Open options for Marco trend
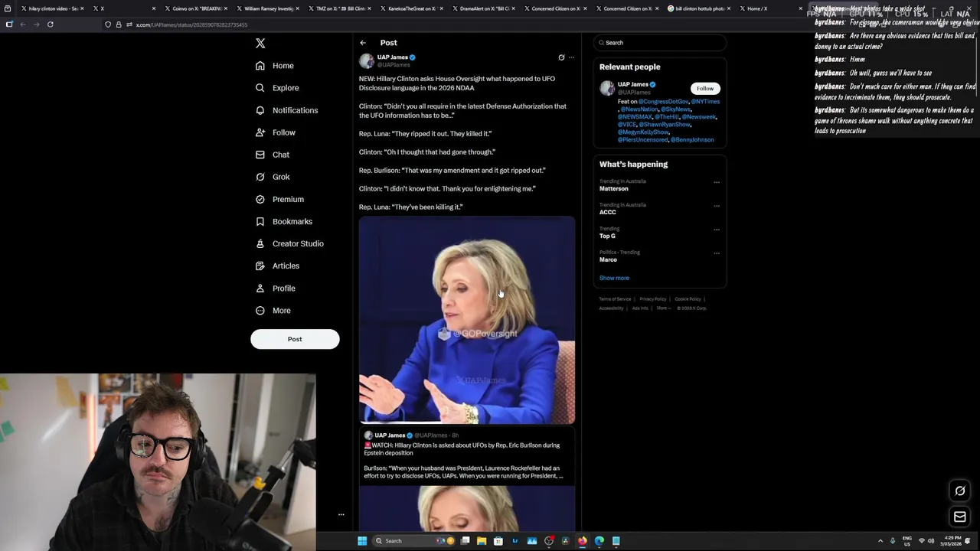Image resolution: width=980 pixels, height=551 pixels. pyautogui.click(x=717, y=253)
